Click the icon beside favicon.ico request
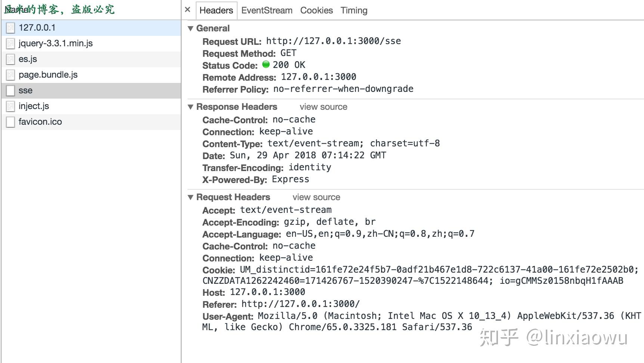 point(10,121)
